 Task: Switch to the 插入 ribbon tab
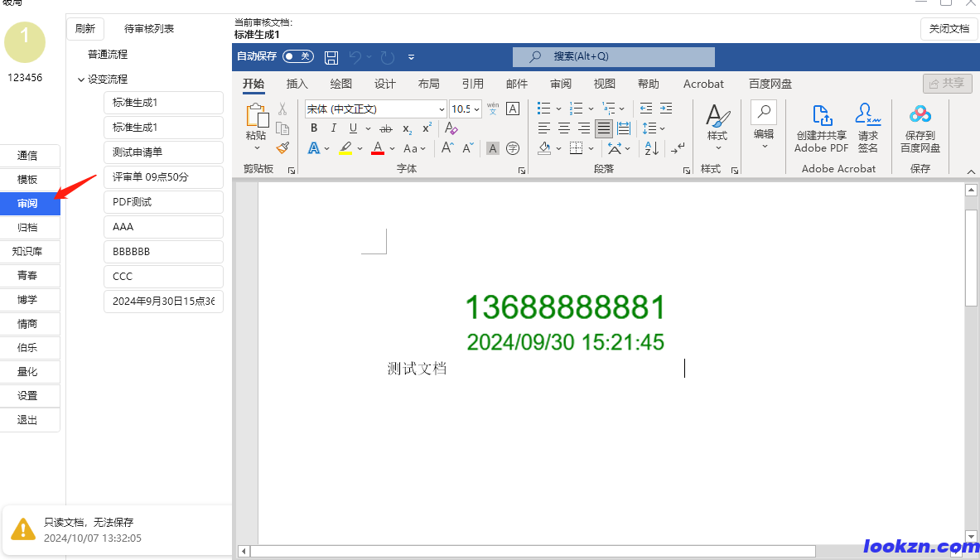point(297,84)
